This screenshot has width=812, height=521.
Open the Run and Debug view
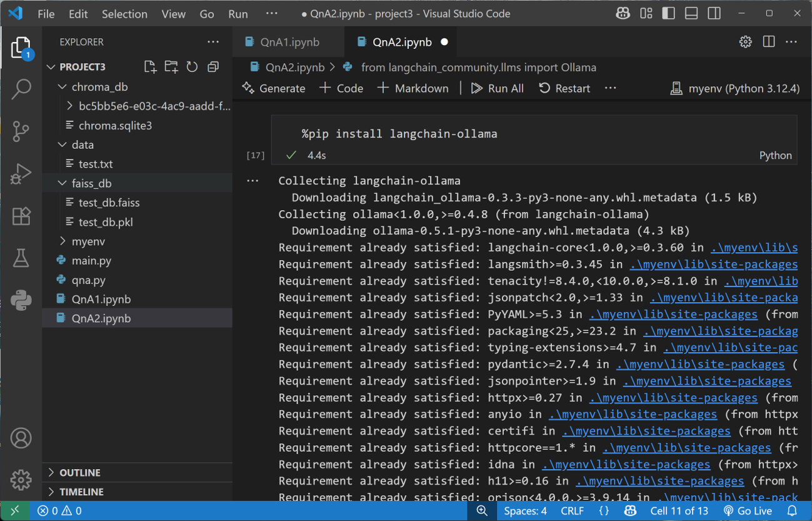point(21,173)
